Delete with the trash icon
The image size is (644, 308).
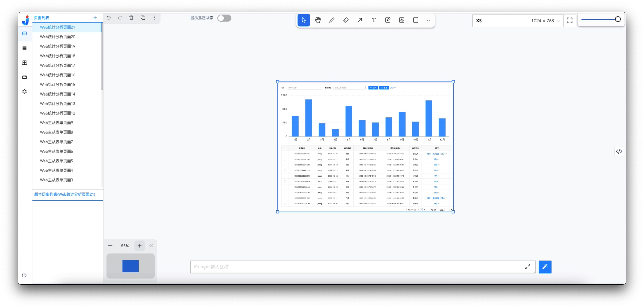pyautogui.click(x=132, y=18)
